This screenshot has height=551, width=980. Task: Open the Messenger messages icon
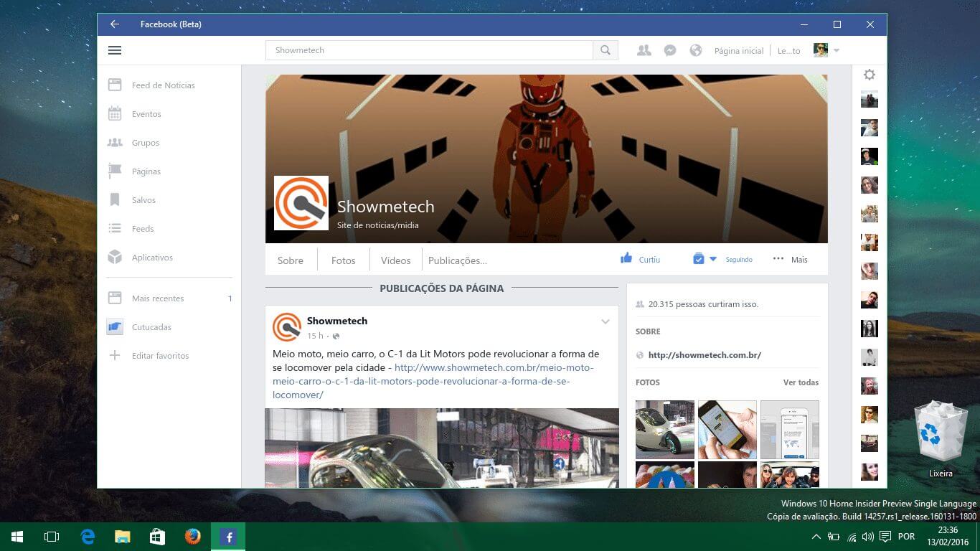[670, 50]
